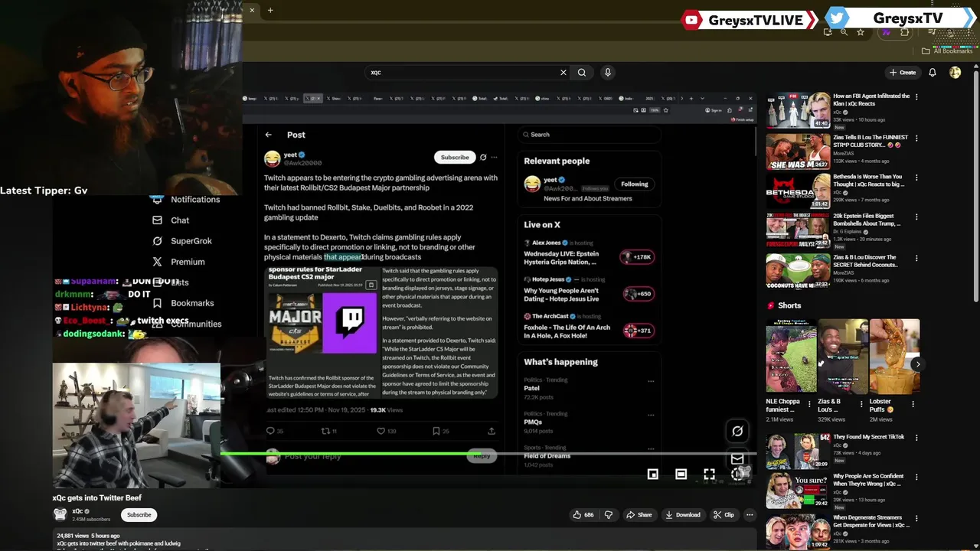Open options for 20k Epstein Files video
Viewport: 980px width, 551px height.
(916, 217)
